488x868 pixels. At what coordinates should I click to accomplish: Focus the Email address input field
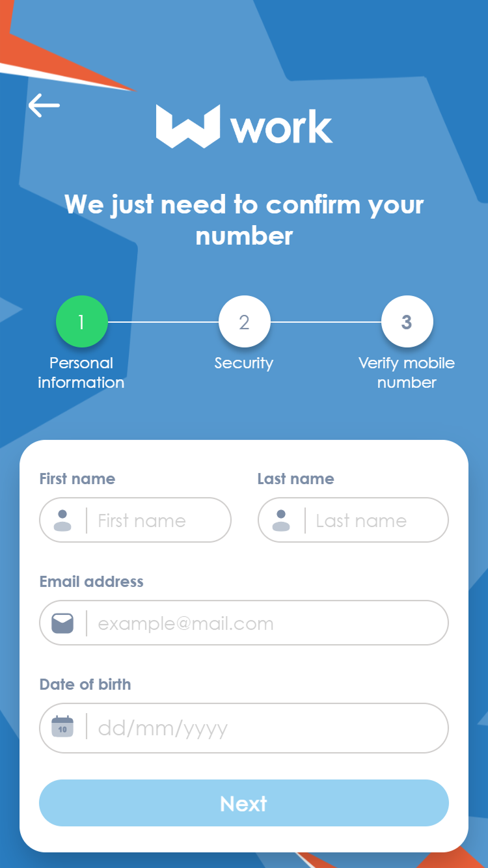(x=244, y=623)
